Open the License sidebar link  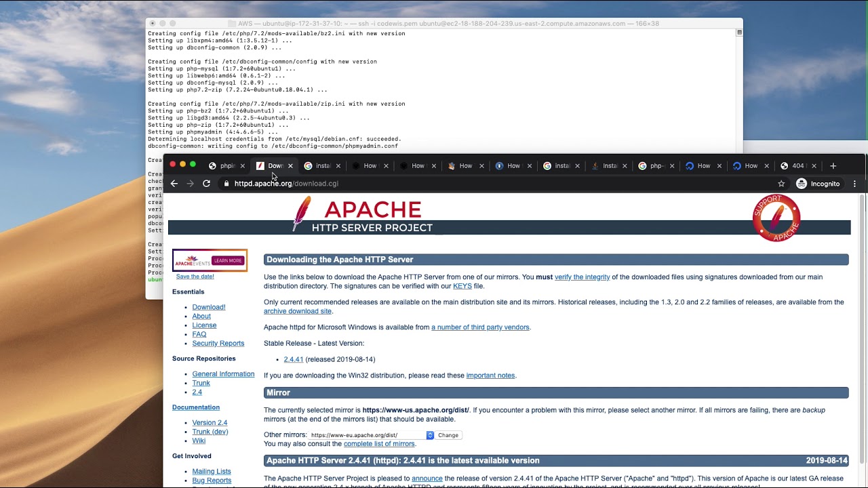click(204, 325)
